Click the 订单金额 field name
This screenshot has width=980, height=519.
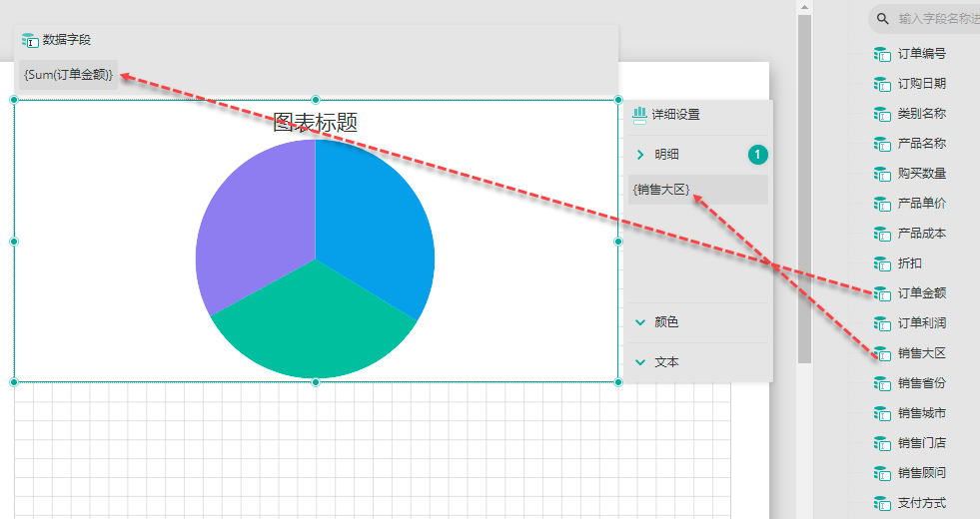tap(922, 293)
